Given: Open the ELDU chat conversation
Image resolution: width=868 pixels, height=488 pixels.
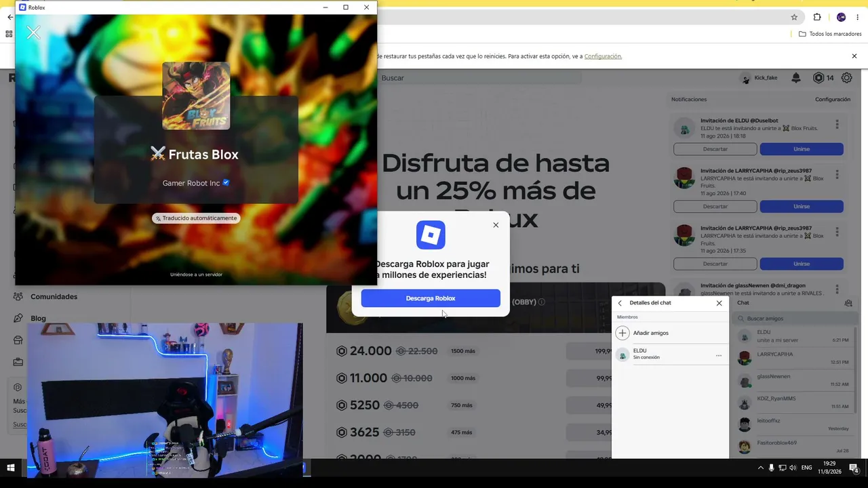Looking at the screenshot, I should click(x=793, y=336).
